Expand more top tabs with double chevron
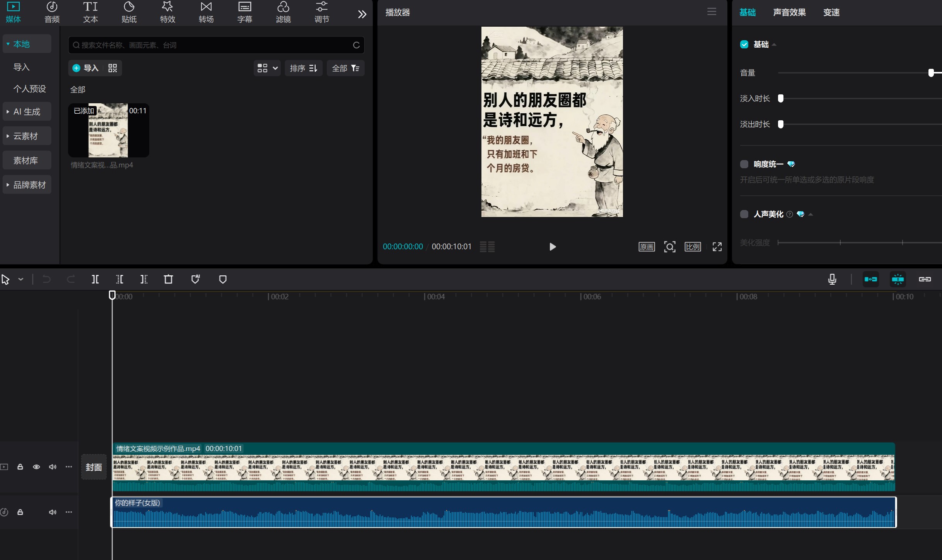This screenshot has height=560, width=942. pos(362,14)
